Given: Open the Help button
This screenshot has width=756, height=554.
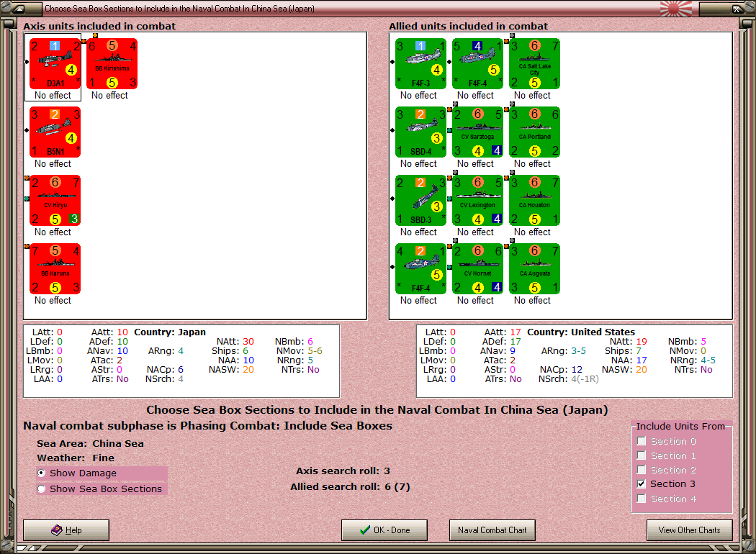Looking at the screenshot, I should tap(66, 530).
